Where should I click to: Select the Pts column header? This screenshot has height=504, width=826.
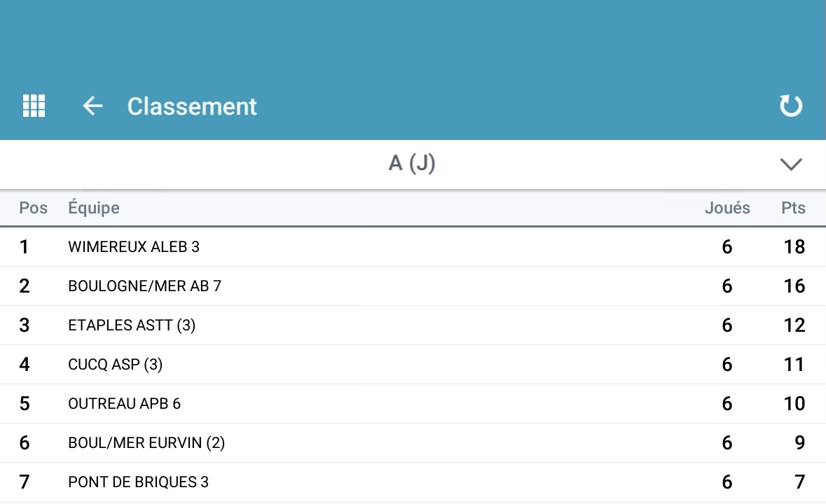tap(793, 208)
